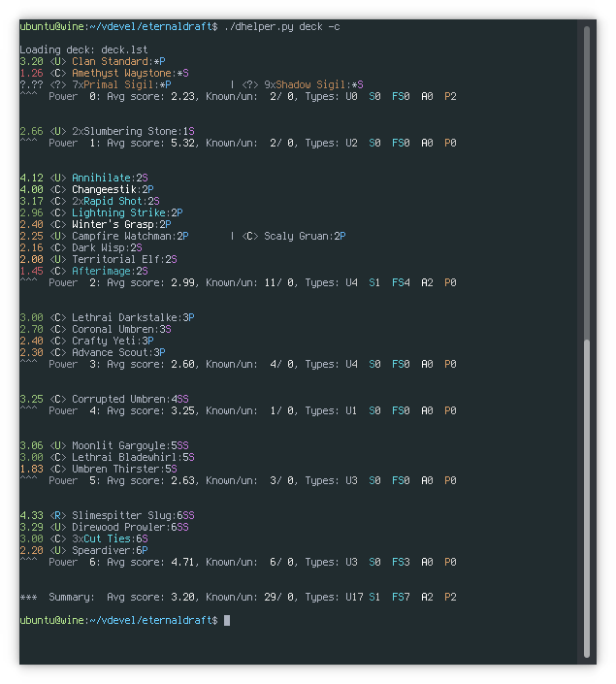Select the "Changeestik" card name
Screen dimensions: 616x684
104,190
